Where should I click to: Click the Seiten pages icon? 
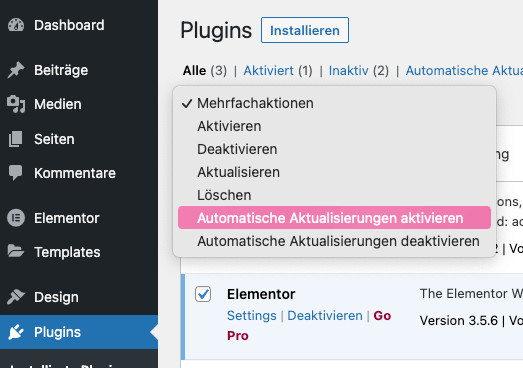15,139
